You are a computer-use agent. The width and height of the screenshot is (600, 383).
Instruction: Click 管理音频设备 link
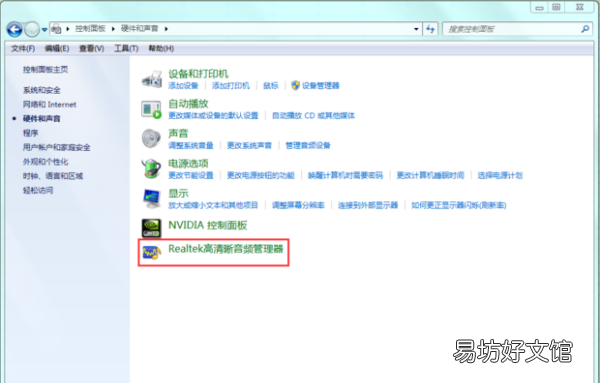point(308,145)
